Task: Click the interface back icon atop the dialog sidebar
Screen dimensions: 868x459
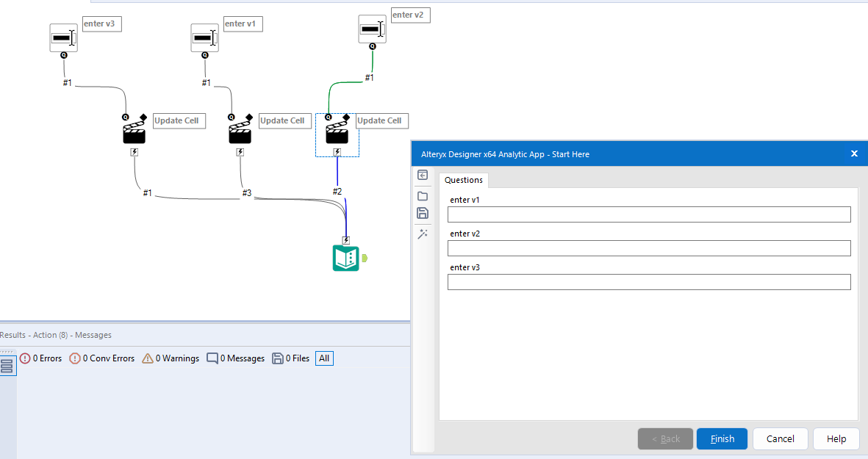Action: pos(423,176)
